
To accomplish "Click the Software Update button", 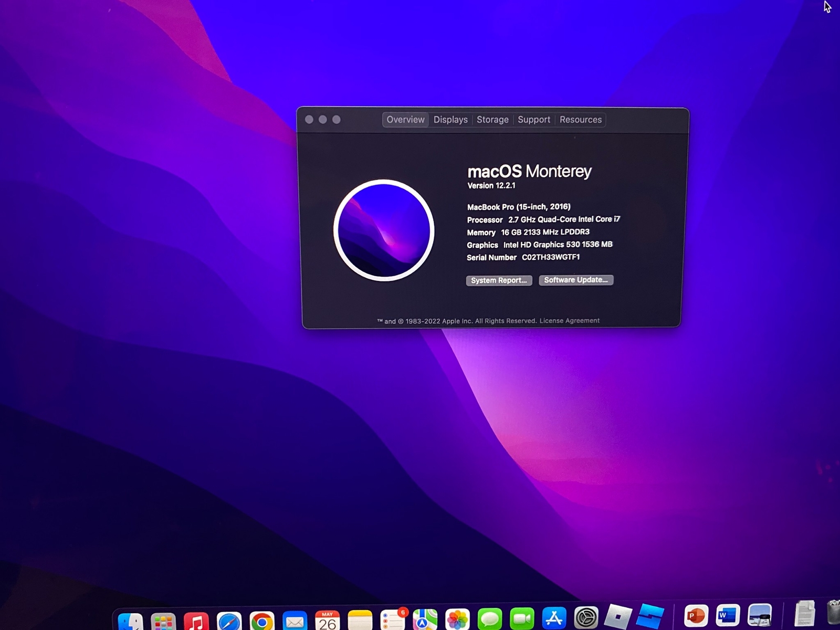I will click(x=576, y=280).
